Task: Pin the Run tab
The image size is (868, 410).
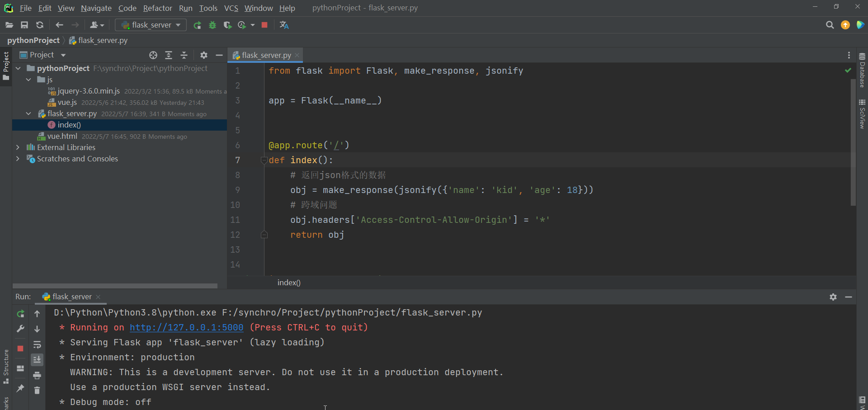Action: 20,388
